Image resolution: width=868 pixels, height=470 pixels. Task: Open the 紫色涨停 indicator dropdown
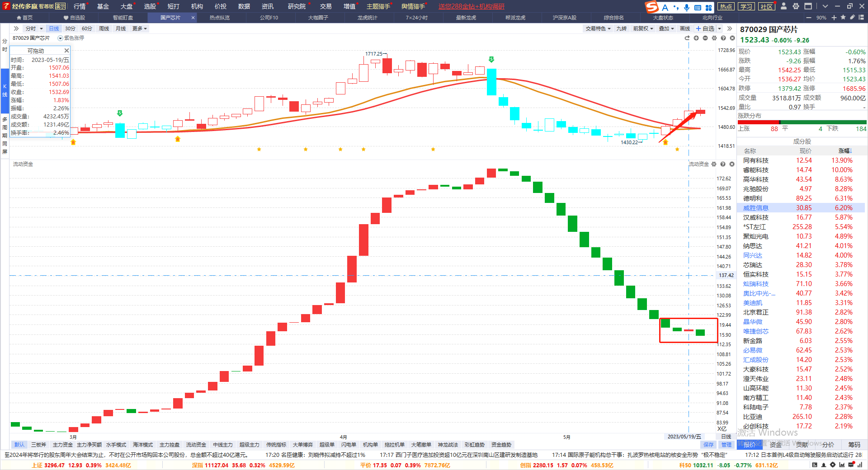tap(60, 38)
